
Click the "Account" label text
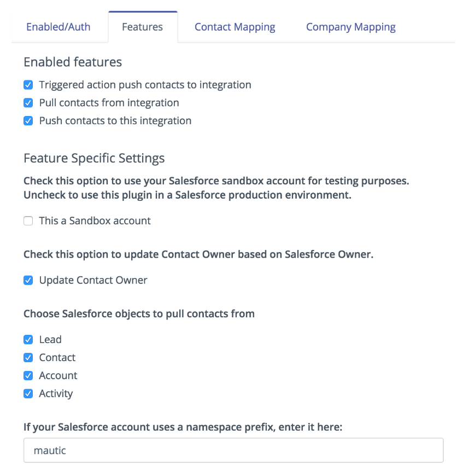click(58, 376)
